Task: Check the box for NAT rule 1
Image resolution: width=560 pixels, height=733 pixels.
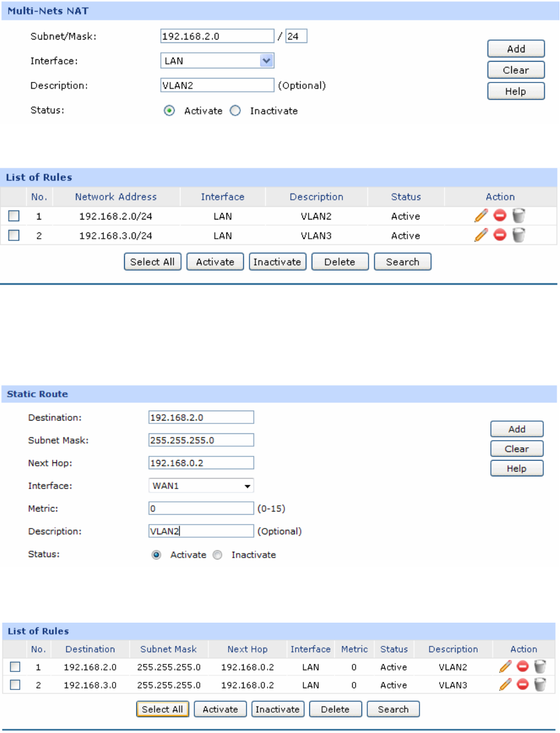Action: click(x=14, y=216)
